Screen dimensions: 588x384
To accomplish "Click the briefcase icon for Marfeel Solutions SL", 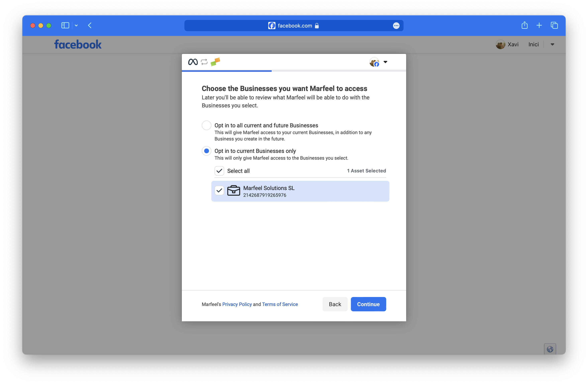I will [x=234, y=191].
